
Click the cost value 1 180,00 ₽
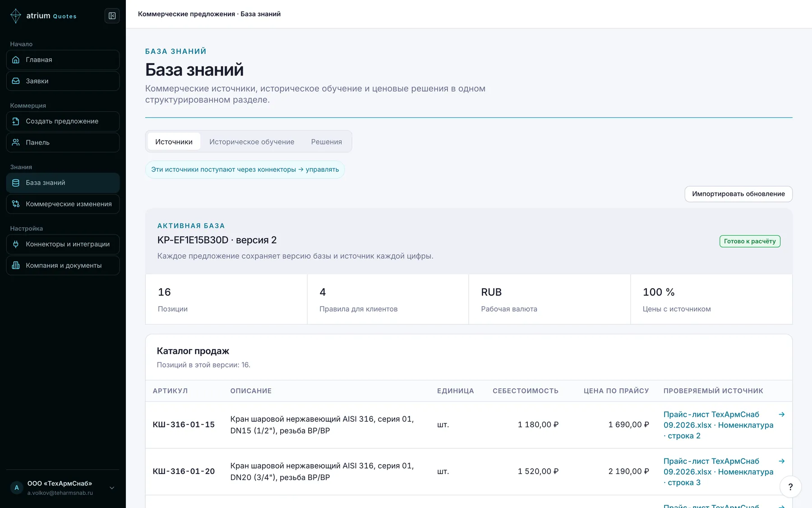tap(538, 424)
